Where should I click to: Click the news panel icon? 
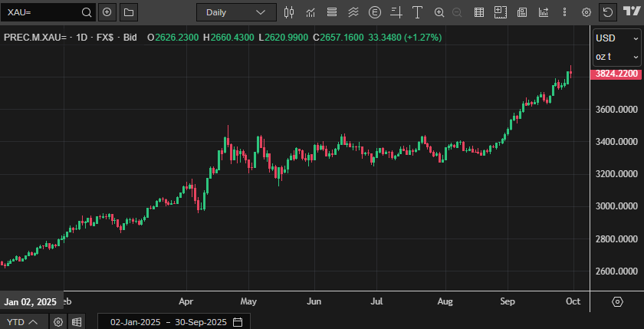[x=522, y=12]
